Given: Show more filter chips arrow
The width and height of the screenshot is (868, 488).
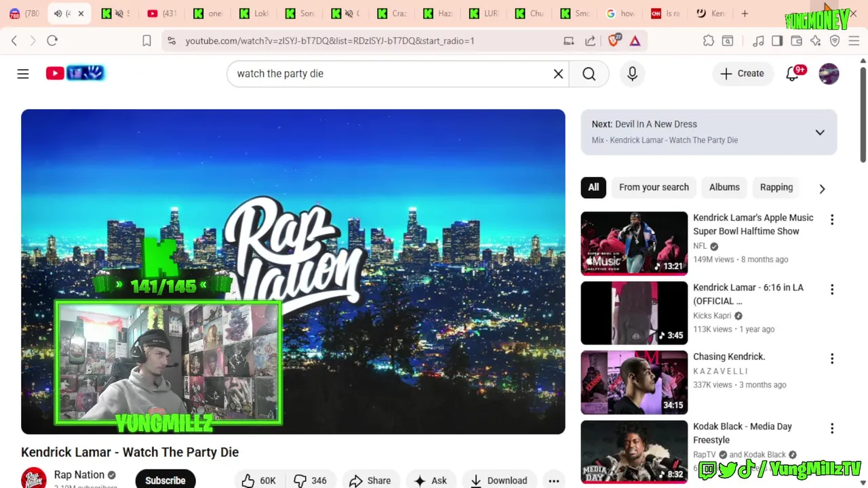Looking at the screenshot, I should pos(822,188).
